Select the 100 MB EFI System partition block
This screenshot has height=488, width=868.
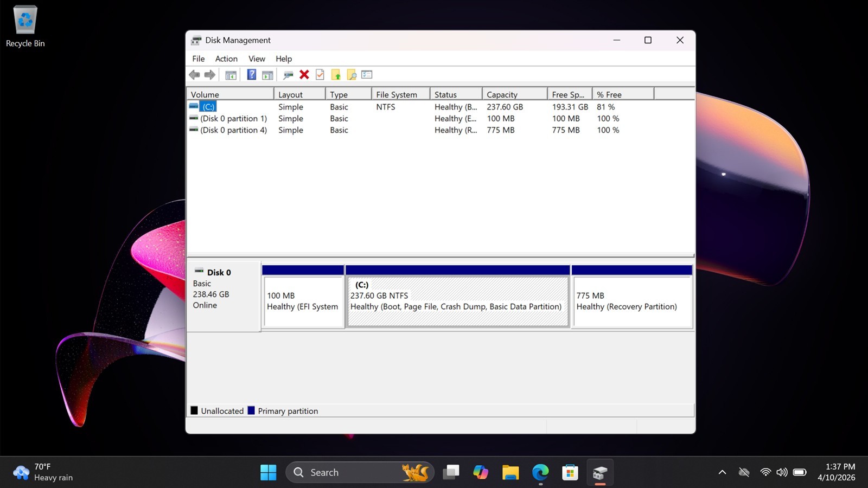(x=303, y=297)
